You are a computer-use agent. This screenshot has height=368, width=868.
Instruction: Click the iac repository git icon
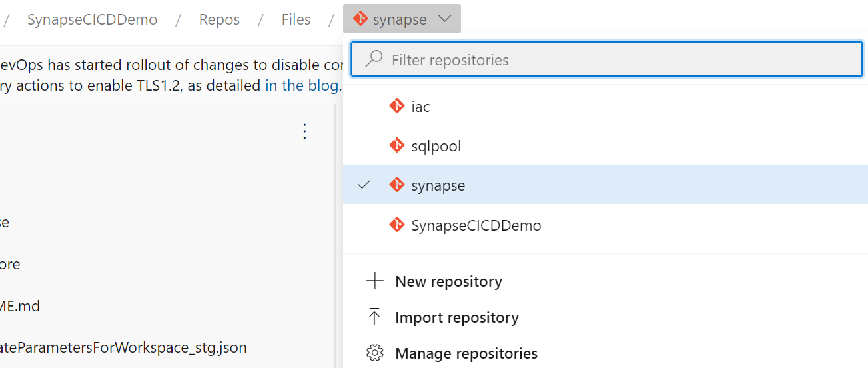pyautogui.click(x=397, y=106)
